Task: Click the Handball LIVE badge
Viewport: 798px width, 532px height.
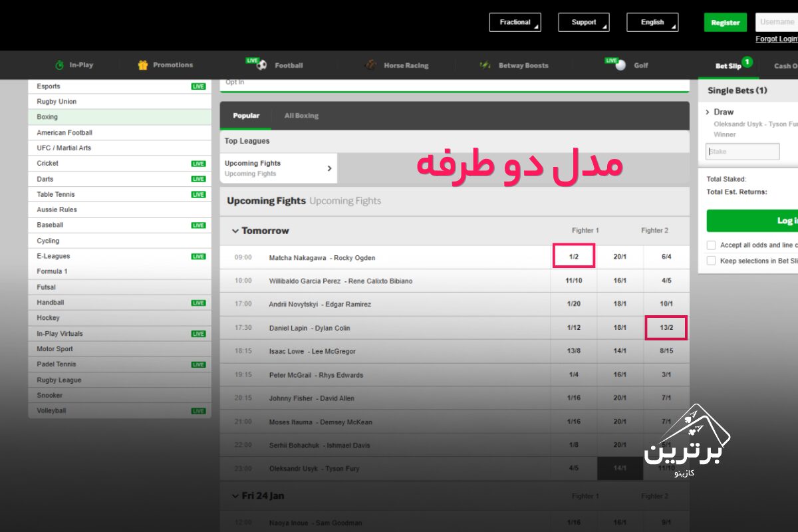Action: coord(198,303)
